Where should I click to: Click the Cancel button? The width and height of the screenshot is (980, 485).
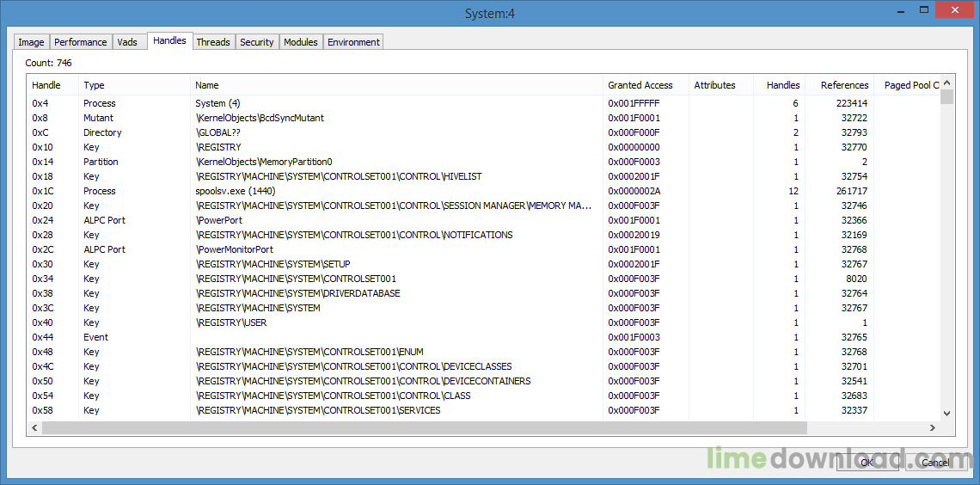pos(934,463)
